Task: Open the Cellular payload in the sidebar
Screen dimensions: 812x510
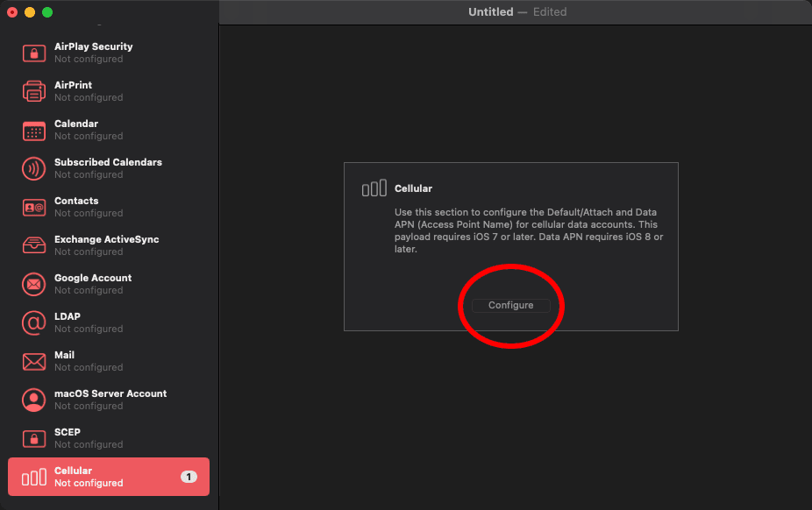Action: (105, 477)
